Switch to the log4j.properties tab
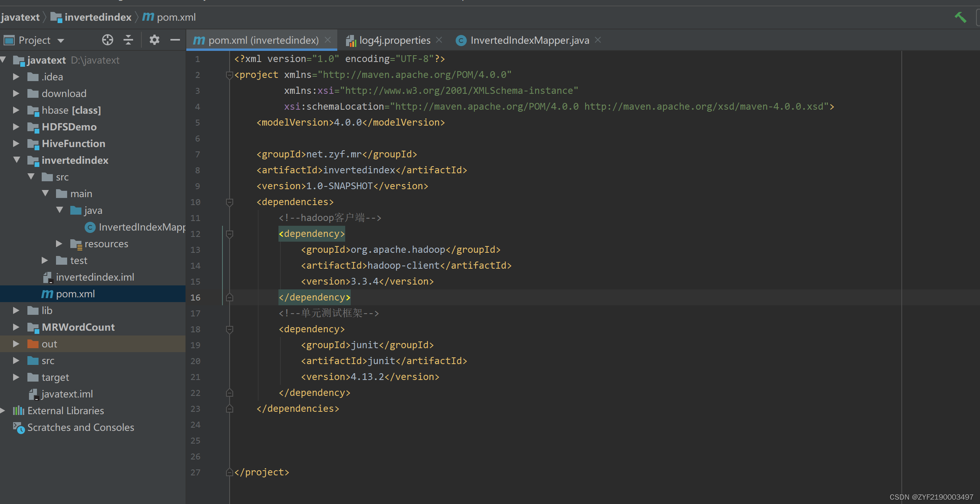The width and height of the screenshot is (980, 504). [x=394, y=40]
